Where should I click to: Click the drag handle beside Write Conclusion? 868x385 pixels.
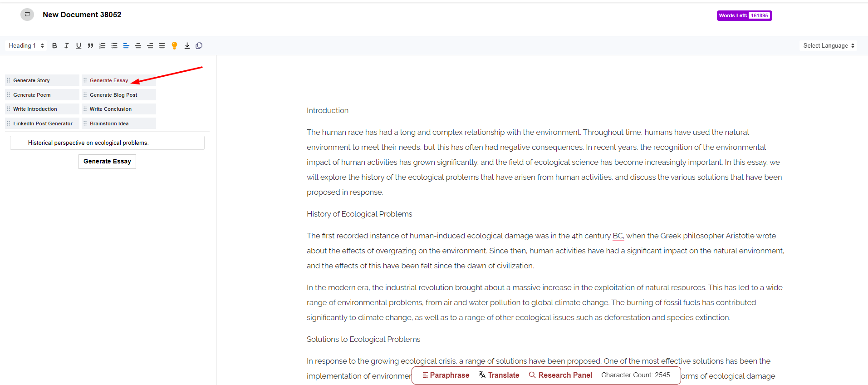[85, 109]
